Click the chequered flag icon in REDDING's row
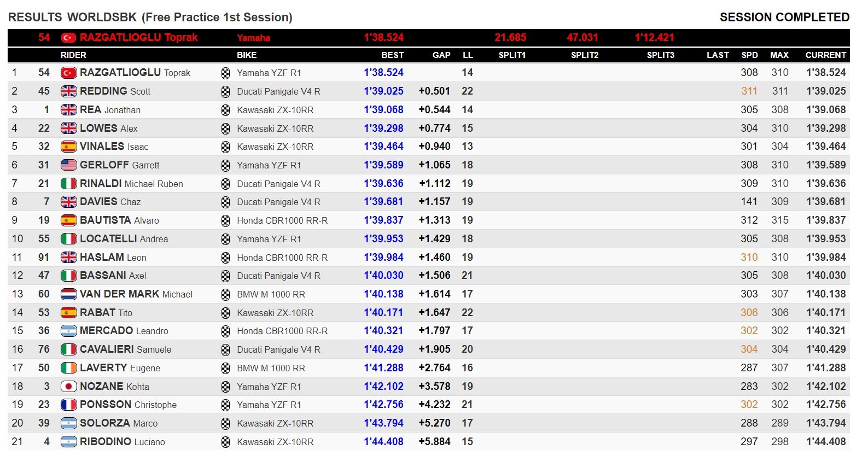The width and height of the screenshot is (868, 461). coord(225,92)
